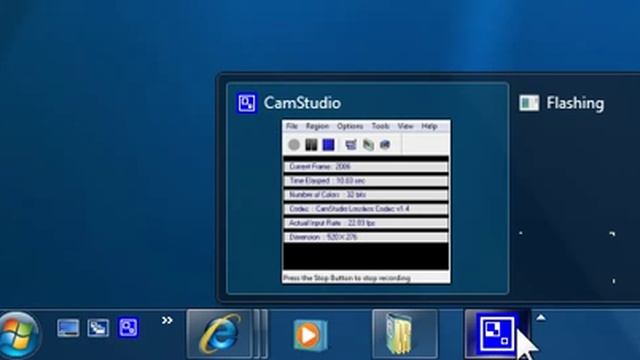The width and height of the screenshot is (640, 360).
Task: Open the Region menu in CamStudio preview
Action: click(x=317, y=126)
